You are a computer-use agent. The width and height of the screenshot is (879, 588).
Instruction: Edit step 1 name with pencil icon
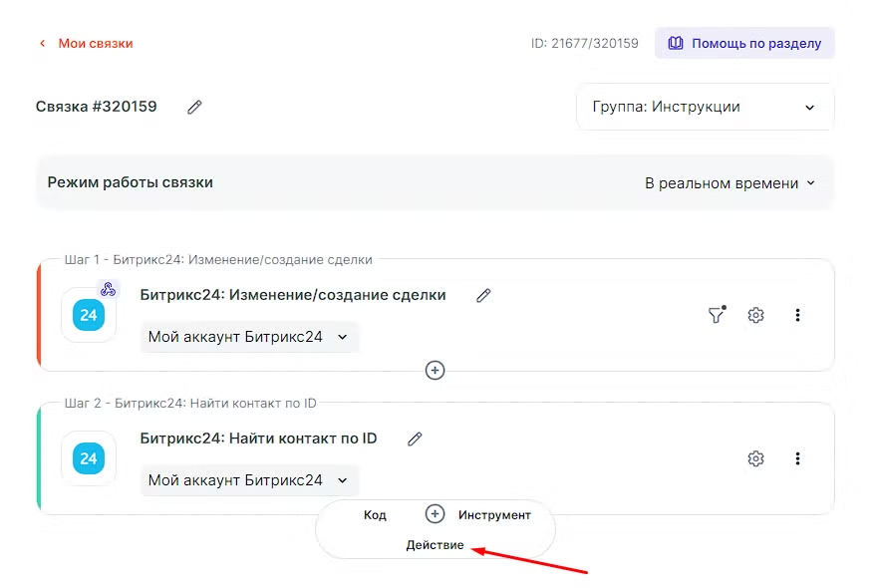click(483, 295)
